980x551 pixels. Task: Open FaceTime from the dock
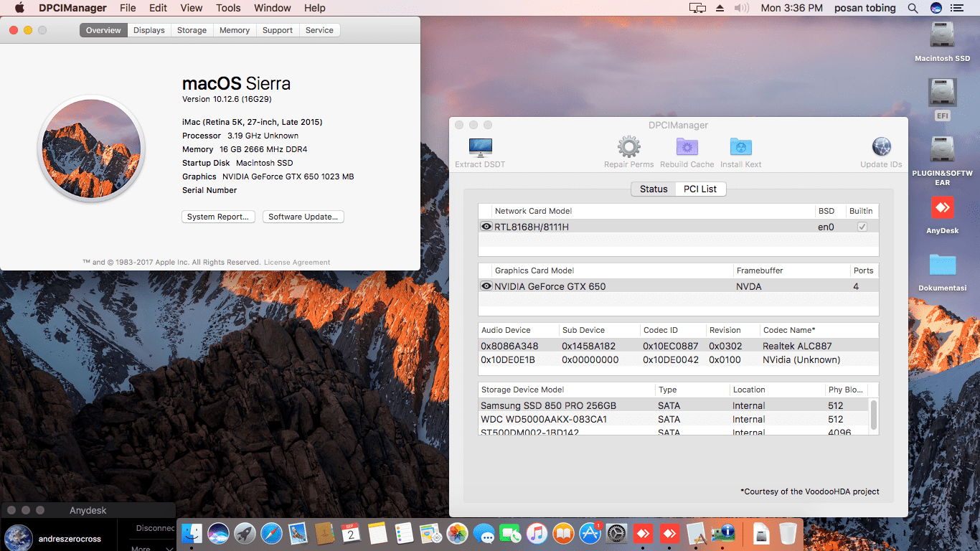tap(510, 533)
